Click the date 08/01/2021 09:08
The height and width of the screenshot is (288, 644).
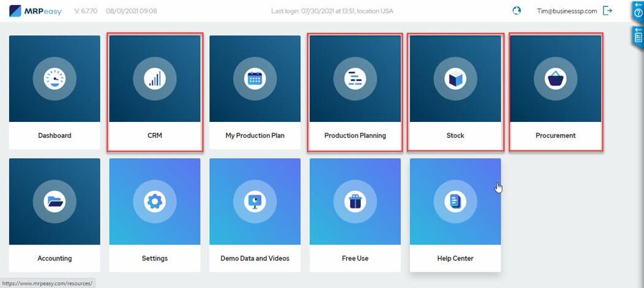coord(131,11)
